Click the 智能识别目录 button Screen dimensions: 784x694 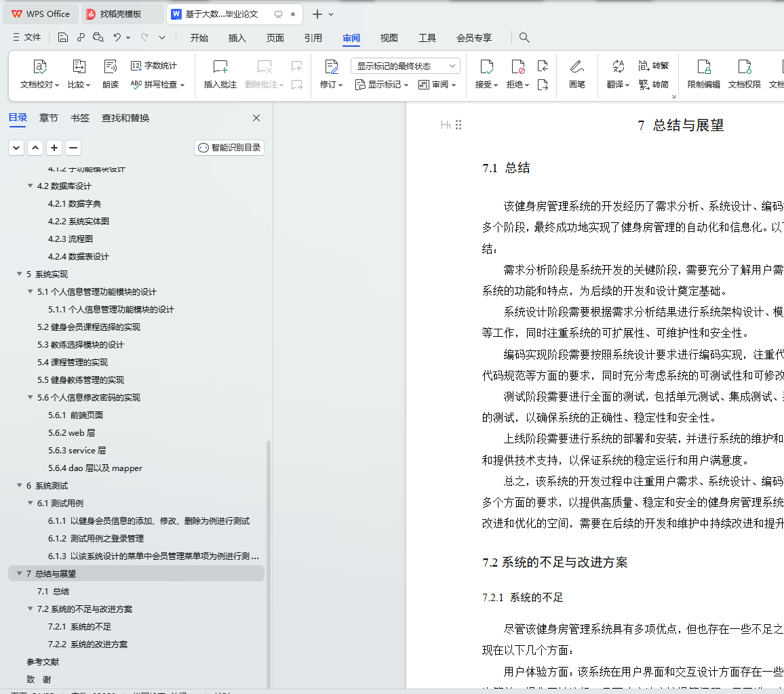[x=229, y=147]
